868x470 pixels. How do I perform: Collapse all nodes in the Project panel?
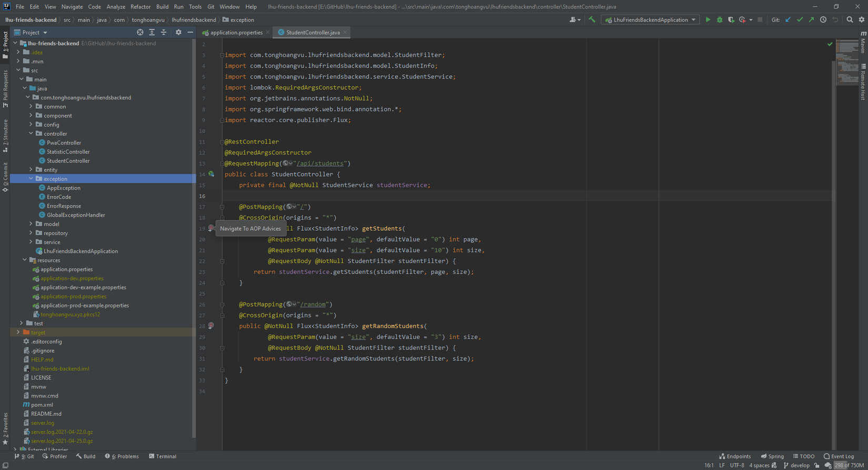coord(164,33)
